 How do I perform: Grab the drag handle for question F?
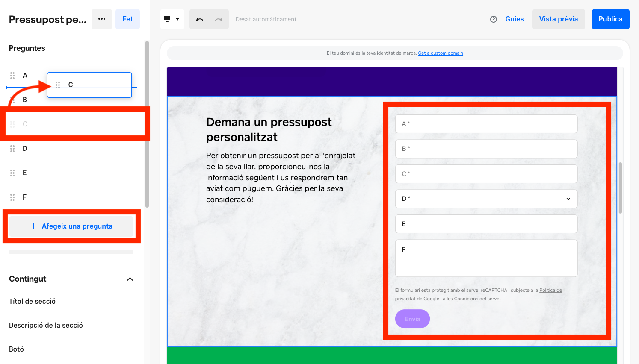pyautogui.click(x=12, y=197)
